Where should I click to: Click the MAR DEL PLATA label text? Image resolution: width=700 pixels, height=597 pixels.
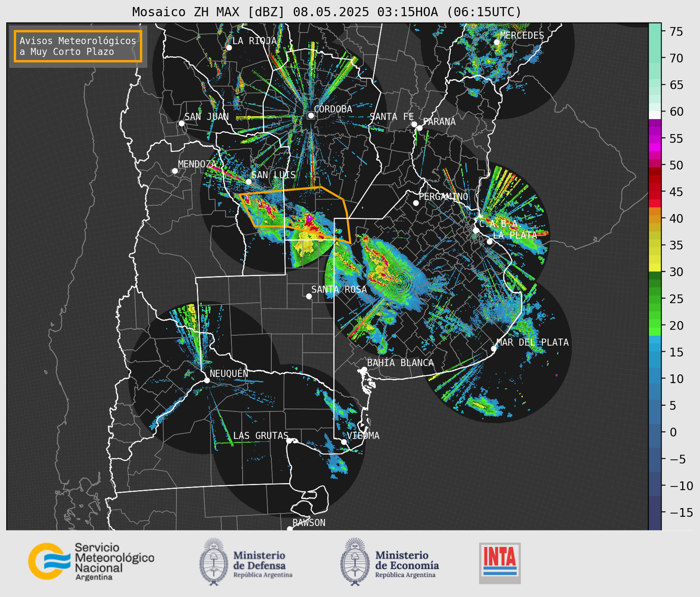coord(532,342)
